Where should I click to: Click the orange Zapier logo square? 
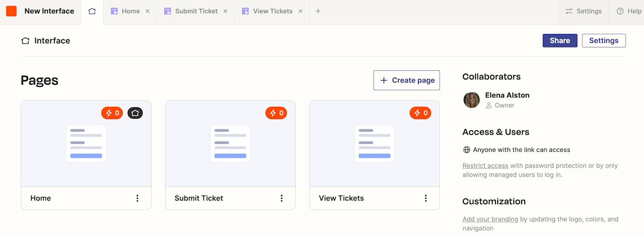(x=11, y=11)
